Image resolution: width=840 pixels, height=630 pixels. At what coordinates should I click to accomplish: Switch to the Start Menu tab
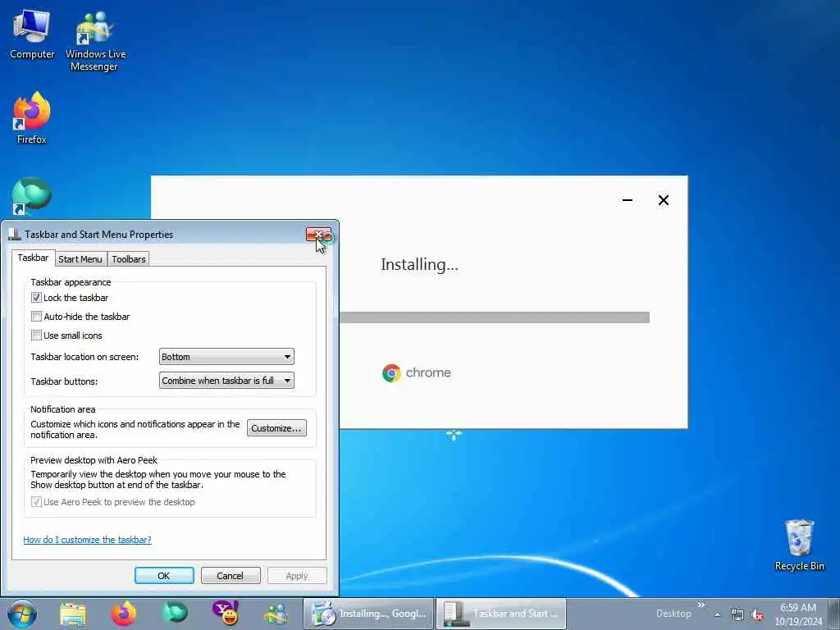click(x=80, y=259)
